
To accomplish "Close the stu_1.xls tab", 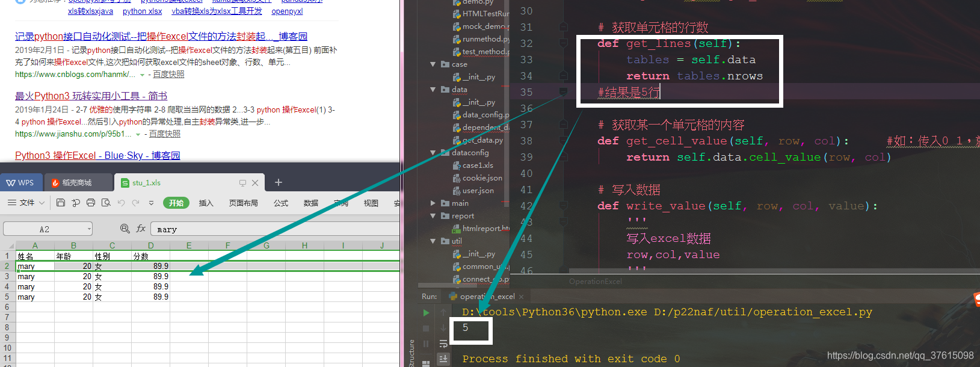I will click(255, 183).
